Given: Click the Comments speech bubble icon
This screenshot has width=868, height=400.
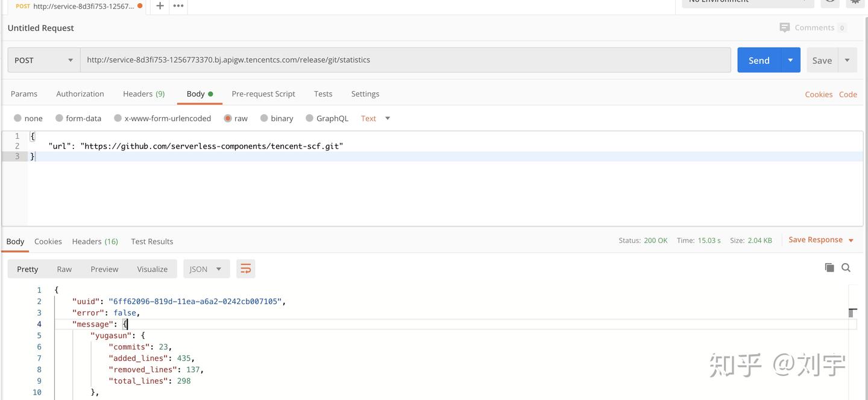Looking at the screenshot, I should [784, 28].
